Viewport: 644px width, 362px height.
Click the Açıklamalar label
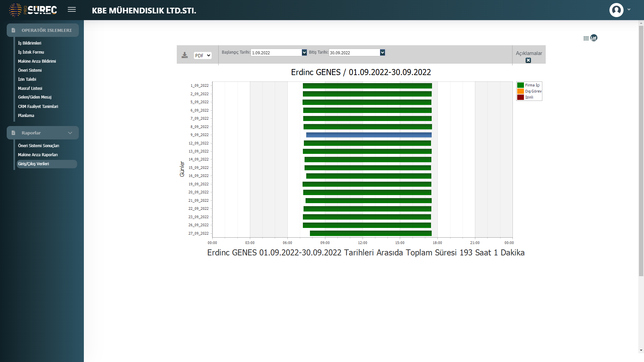[529, 53]
